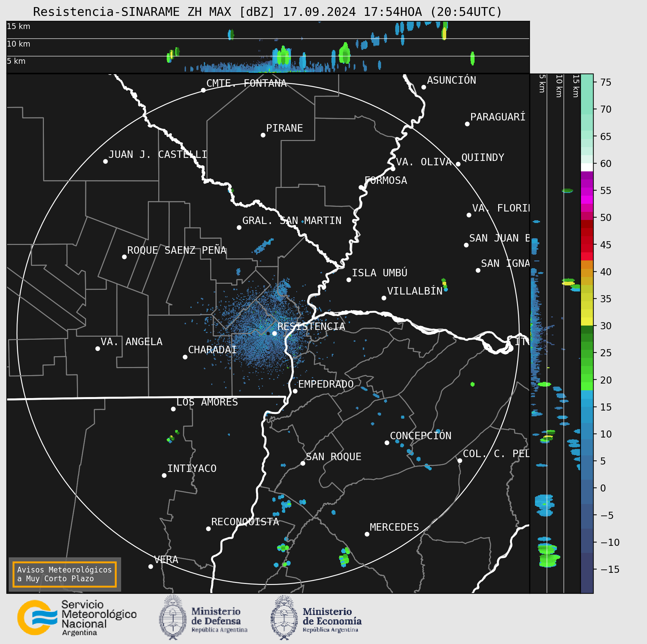Click the 5 km label in the top cross-section
Image resolution: width=647 pixels, height=644 pixels.
click(x=16, y=61)
